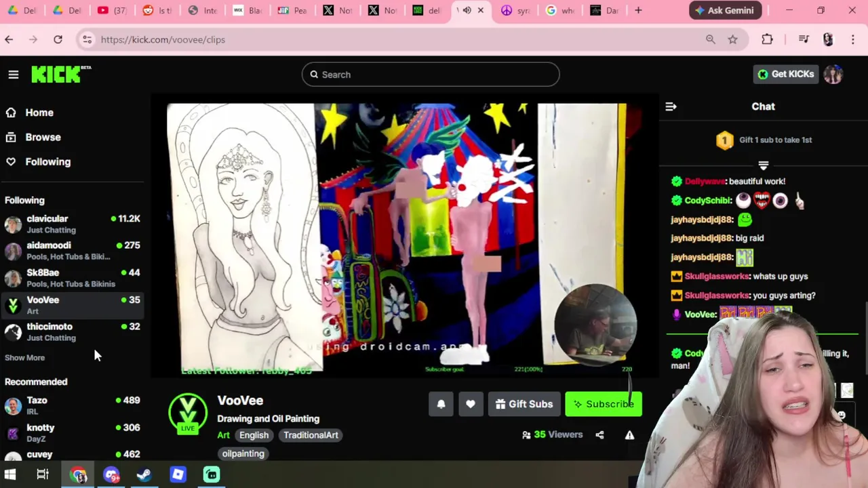Click the green Subscribe button

[604, 404]
